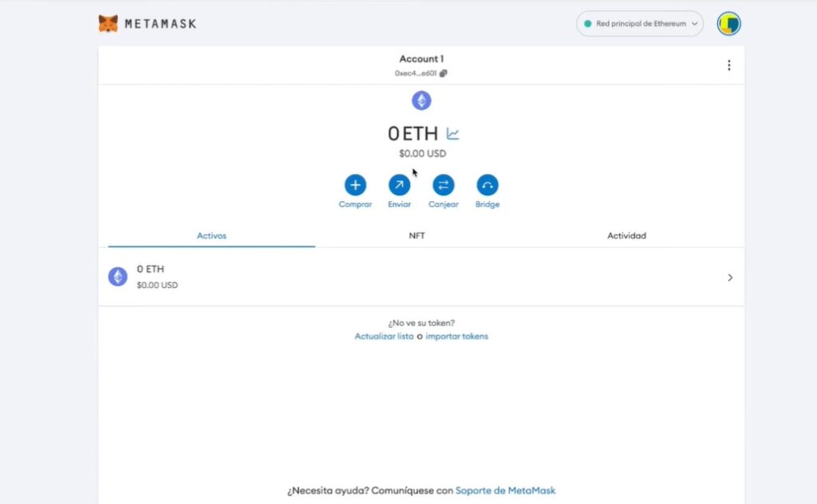Click the $0.00 USD balance under 0 ETH heading
The height and width of the screenshot is (504, 817).
pyautogui.click(x=423, y=154)
